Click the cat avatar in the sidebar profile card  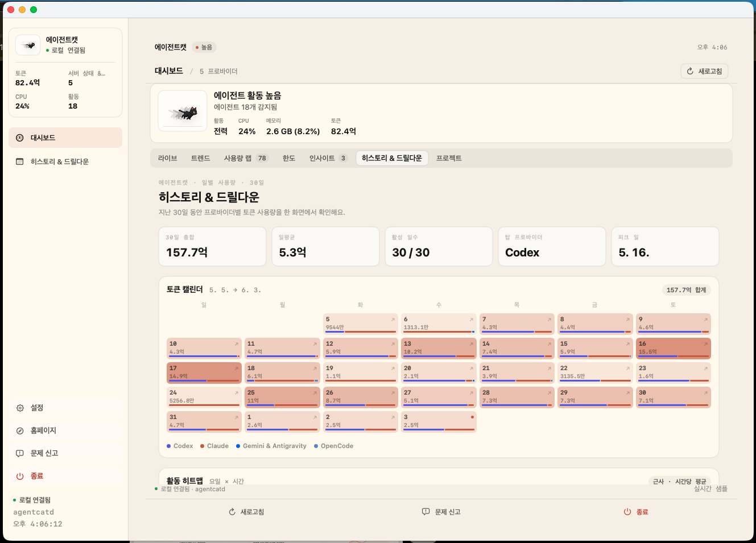(28, 45)
